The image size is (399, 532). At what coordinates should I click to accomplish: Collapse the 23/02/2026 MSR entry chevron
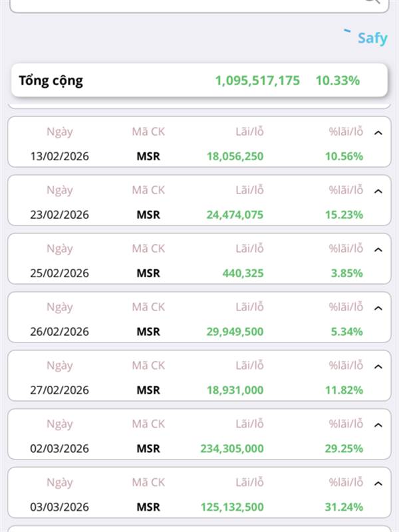378,191
